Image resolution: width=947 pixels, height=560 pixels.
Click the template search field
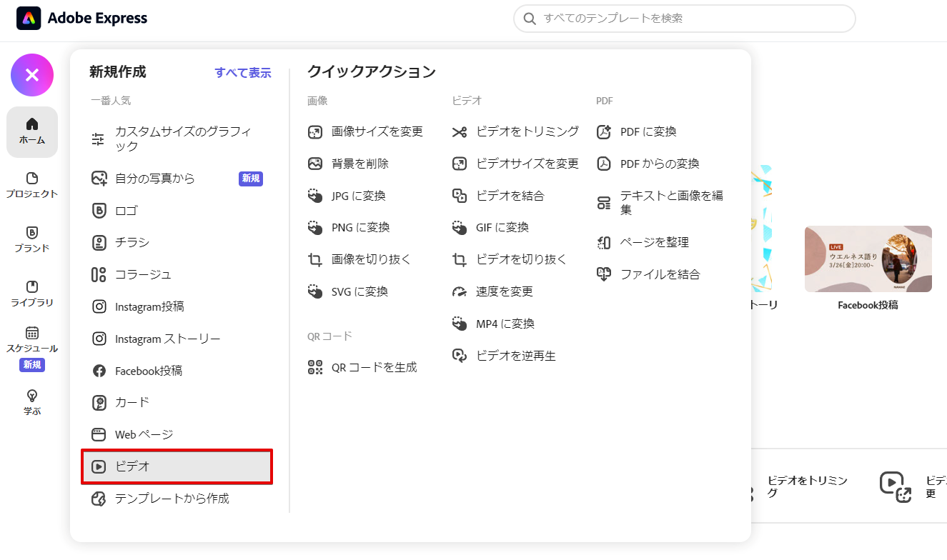click(x=684, y=19)
